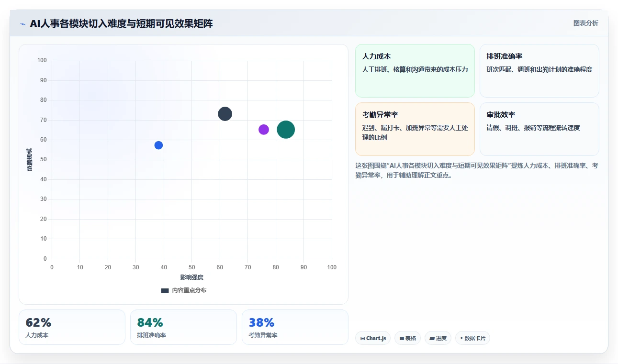This screenshot has width=618, height=364.
Task: Click the 表格 tag chip
Action: [408, 338]
